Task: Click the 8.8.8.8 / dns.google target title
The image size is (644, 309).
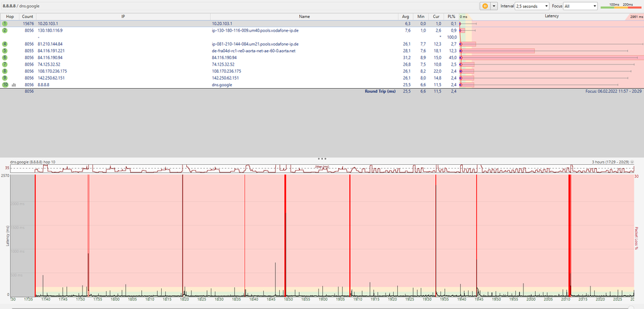Action: coord(22,6)
